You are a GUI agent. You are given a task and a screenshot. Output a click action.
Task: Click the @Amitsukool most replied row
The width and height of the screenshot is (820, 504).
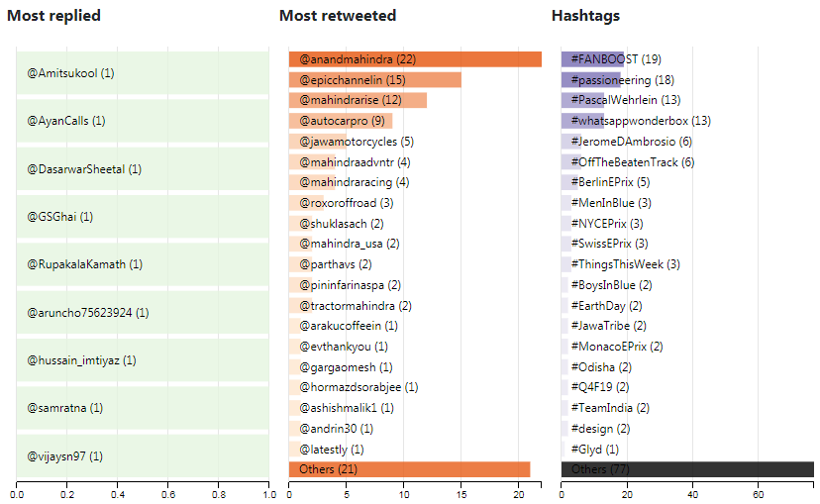[143, 73]
